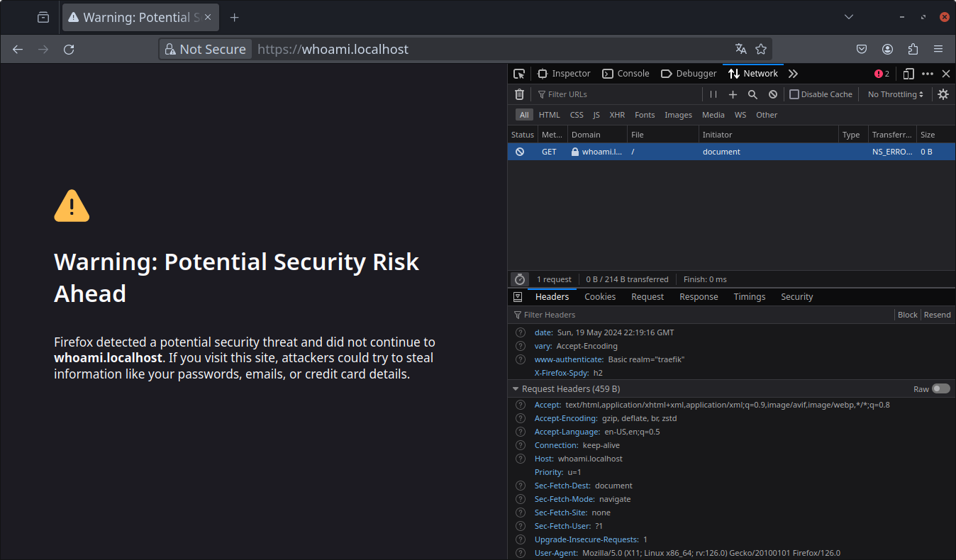Open request blocking icon

(773, 94)
